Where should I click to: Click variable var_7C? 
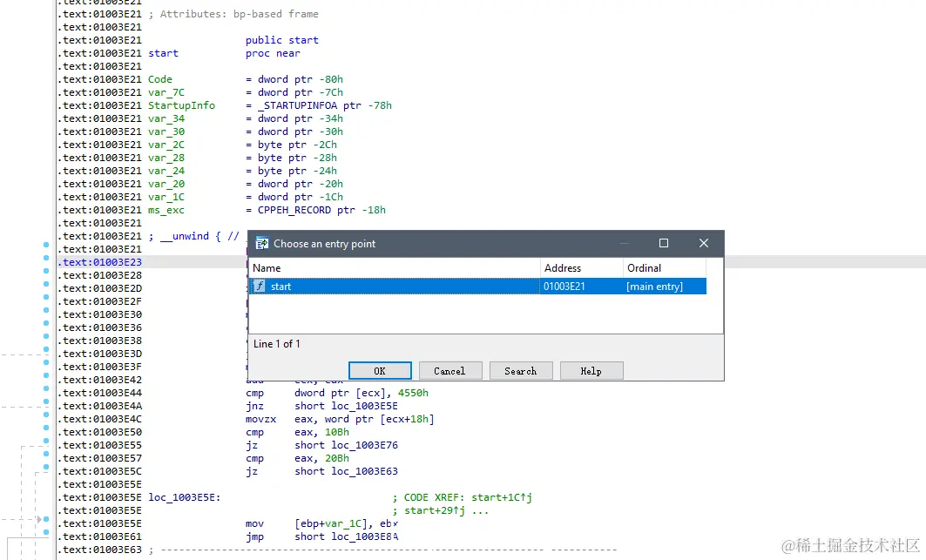[x=166, y=92]
